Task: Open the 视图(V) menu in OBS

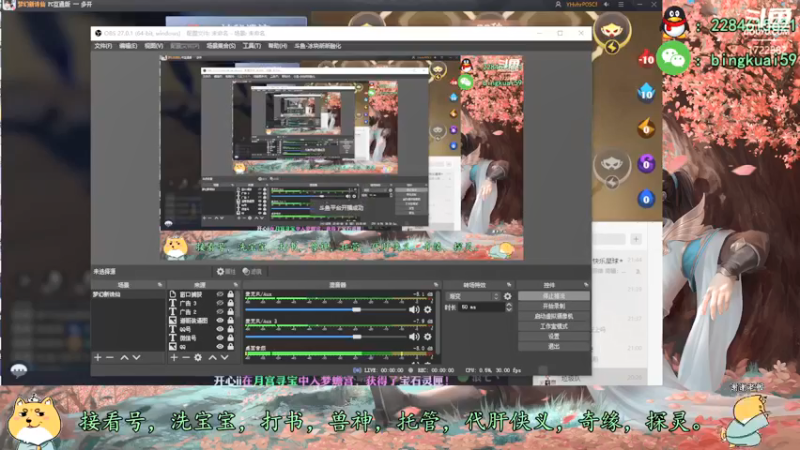Action: [x=153, y=46]
